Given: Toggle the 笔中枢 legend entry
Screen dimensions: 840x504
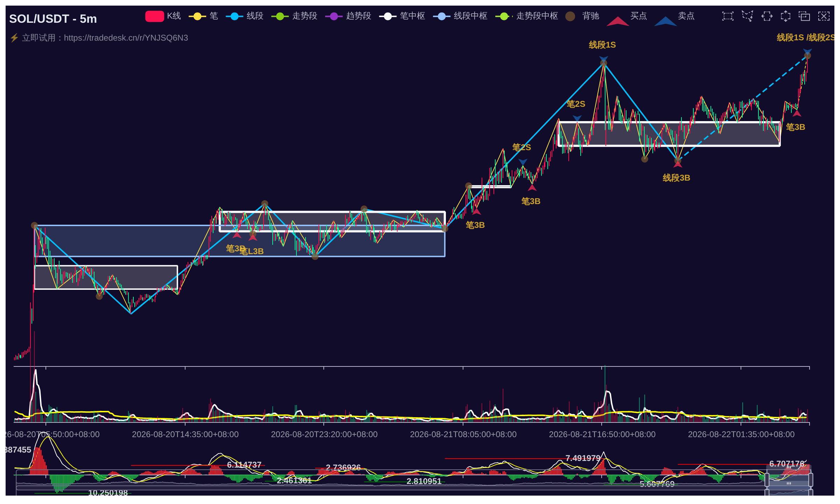Looking at the screenshot, I should pos(402,16).
